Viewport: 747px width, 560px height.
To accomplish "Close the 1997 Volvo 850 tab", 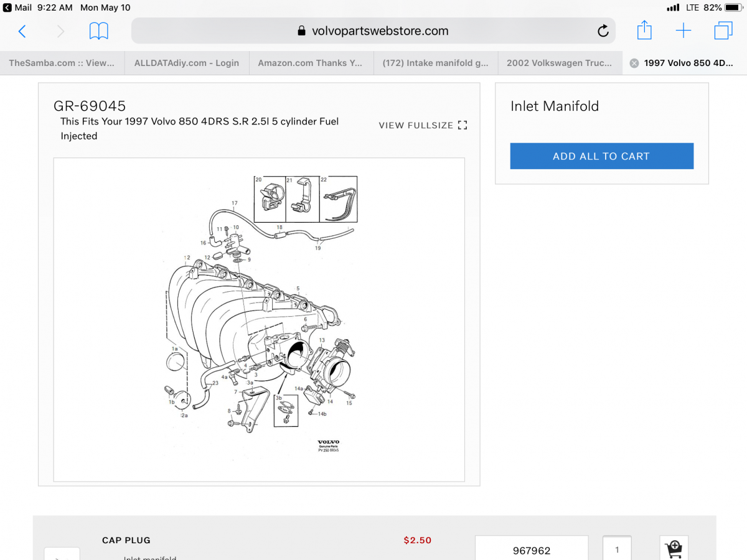I will pos(634,63).
